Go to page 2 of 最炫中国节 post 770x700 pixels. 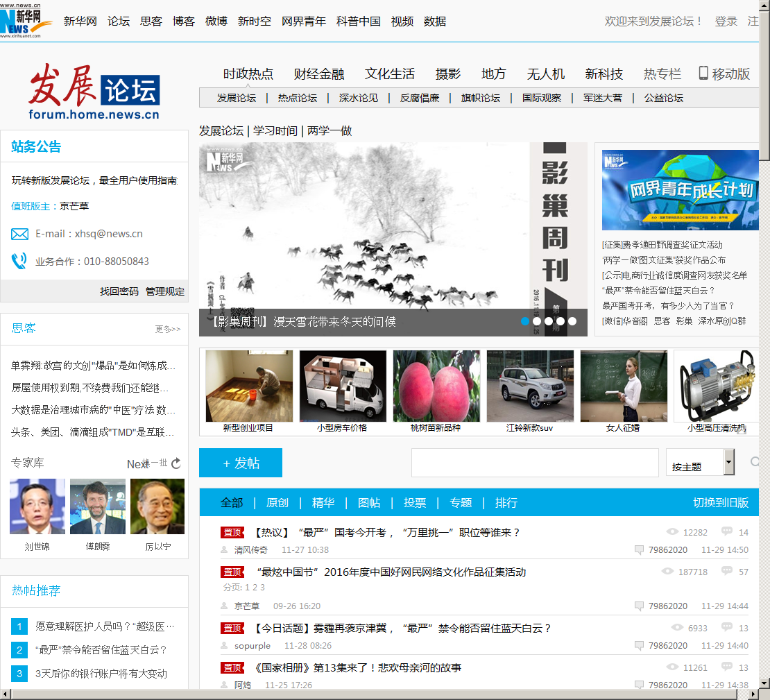tap(255, 587)
